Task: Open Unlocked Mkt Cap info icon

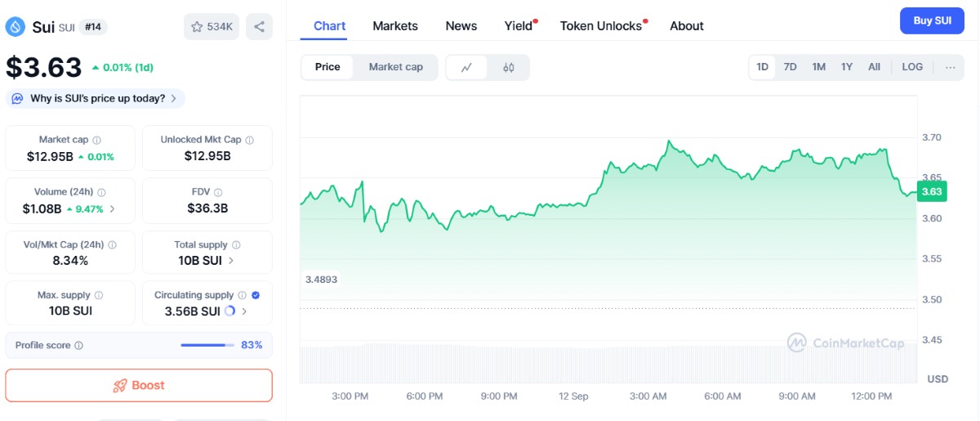Action: click(x=250, y=140)
